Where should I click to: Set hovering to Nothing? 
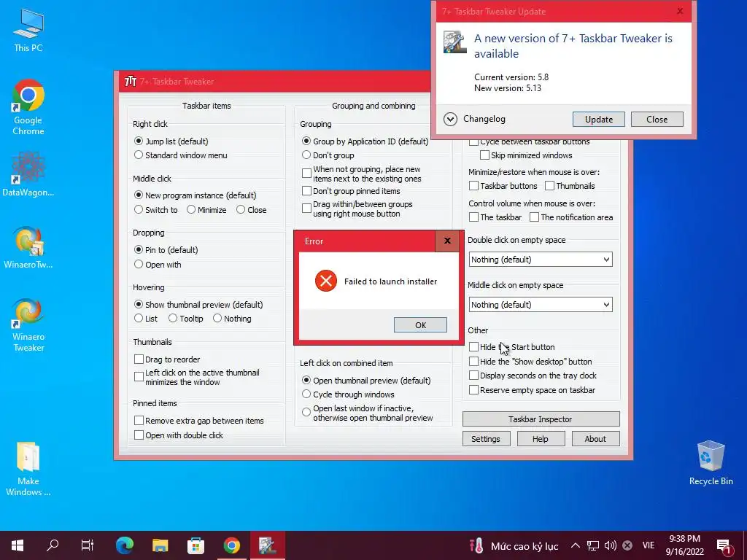point(233,319)
